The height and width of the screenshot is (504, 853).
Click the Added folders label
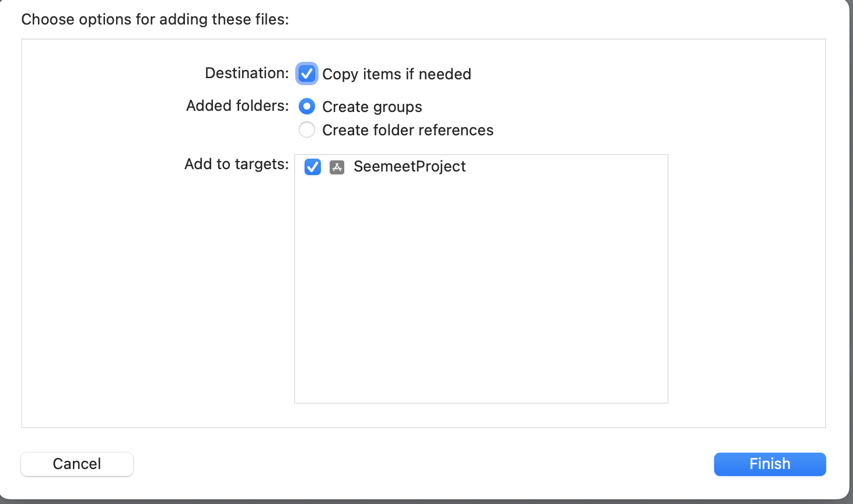(237, 106)
